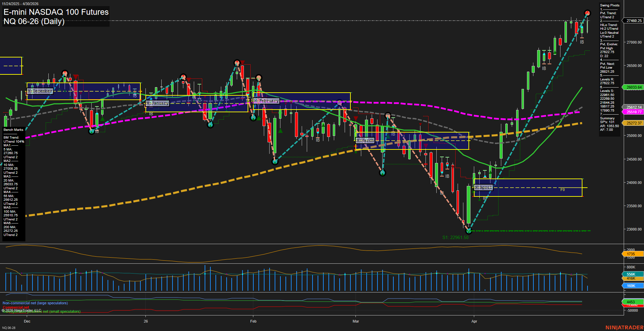The width and height of the screenshot is (644, 331).
Task: Click the S1: 22961.50 support label
Action: pyautogui.click(x=455, y=237)
